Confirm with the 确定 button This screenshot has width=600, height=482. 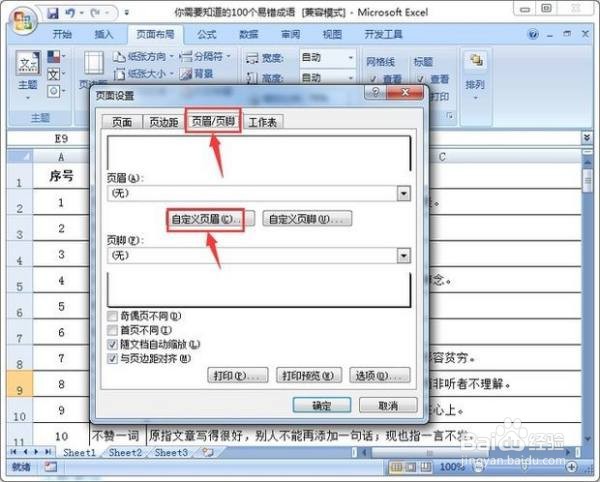point(322,405)
